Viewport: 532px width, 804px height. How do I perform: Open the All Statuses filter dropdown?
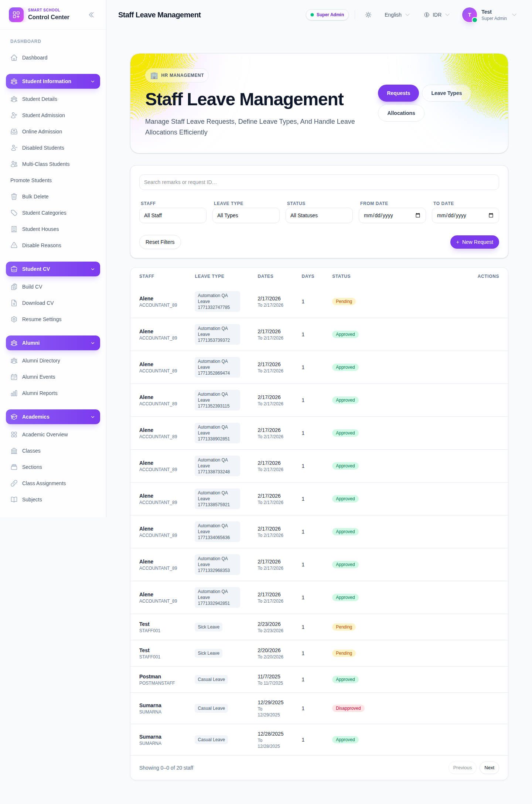coord(319,215)
